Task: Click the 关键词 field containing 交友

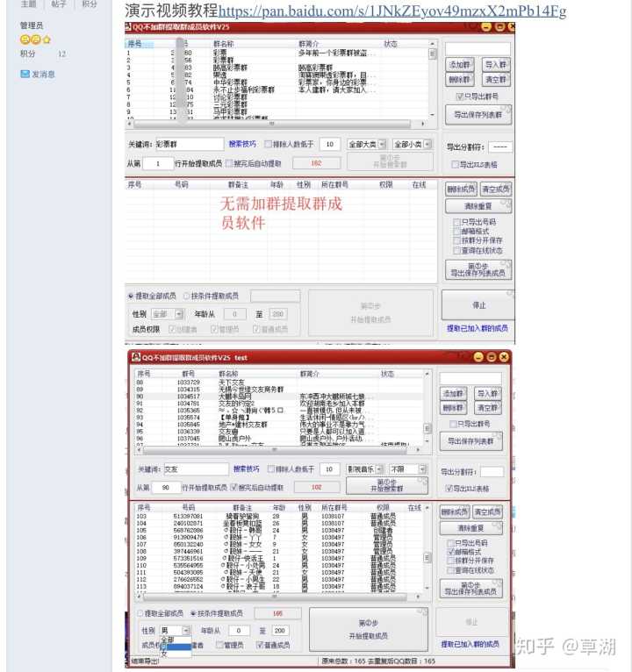Action: tap(196, 469)
